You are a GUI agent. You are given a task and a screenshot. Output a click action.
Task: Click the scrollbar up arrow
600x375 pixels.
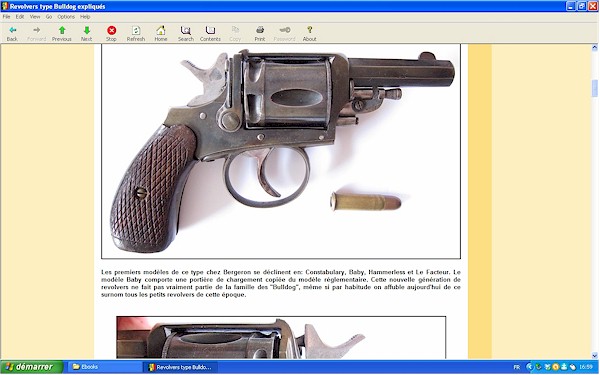click(595, 48)
